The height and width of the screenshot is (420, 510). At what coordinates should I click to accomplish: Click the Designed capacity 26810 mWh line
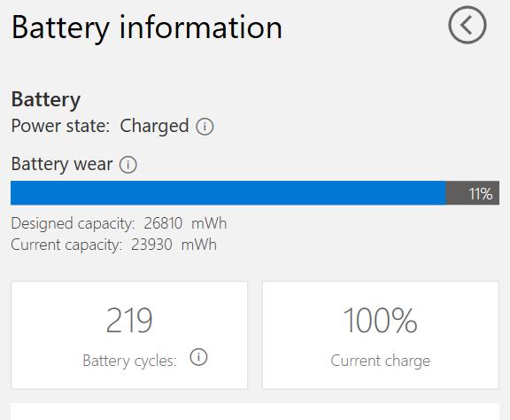[119, 224]
